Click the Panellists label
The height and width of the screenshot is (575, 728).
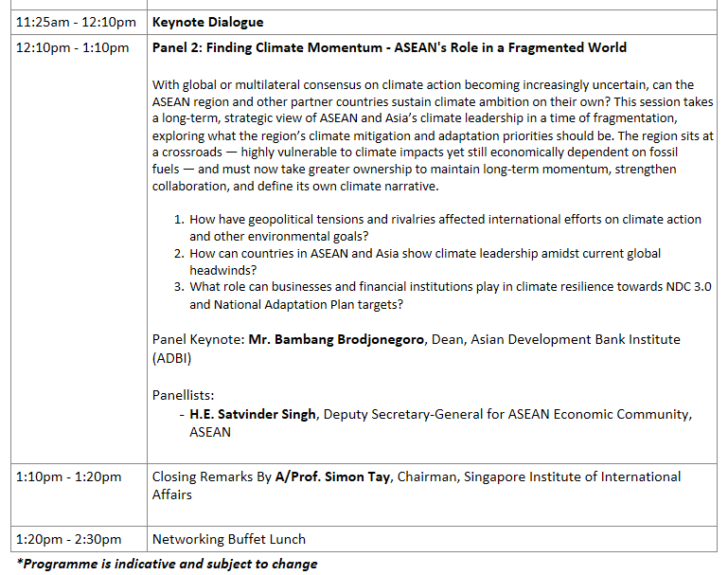[x=184, y=395]
